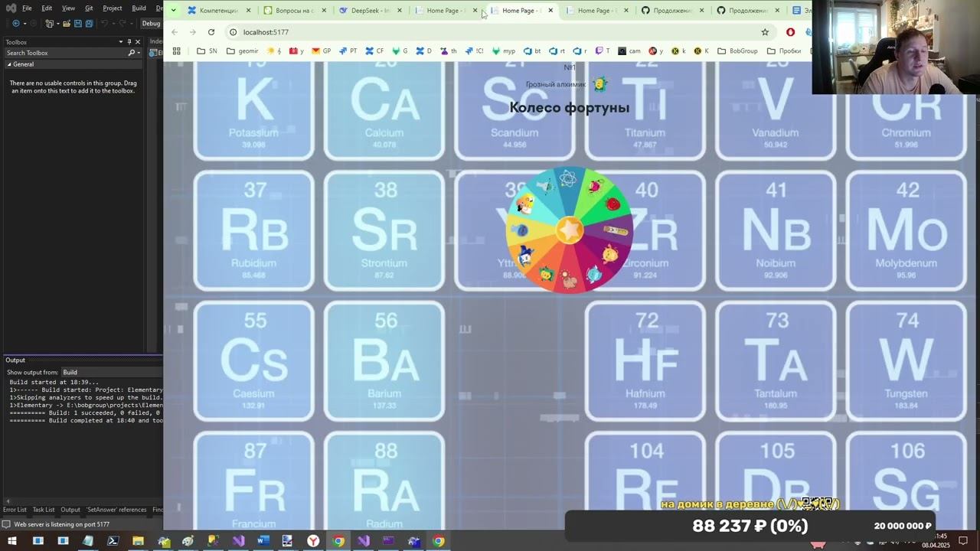Bookmark this page with star icon
Image resolution: width=980 pixels, height=551 pixels.
tap(765, 32)
